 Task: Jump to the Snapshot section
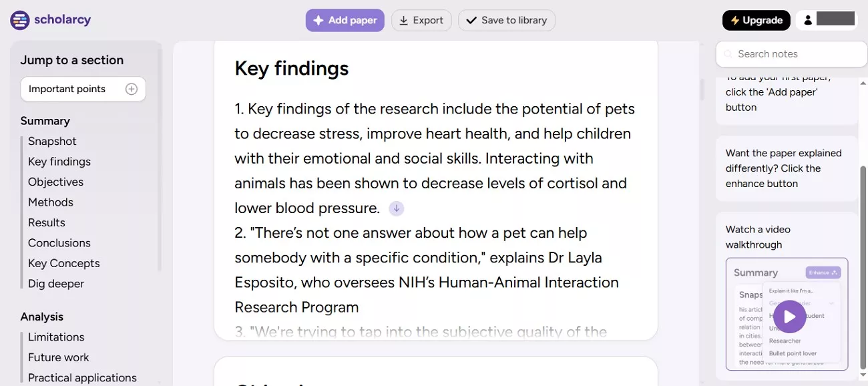52,141
